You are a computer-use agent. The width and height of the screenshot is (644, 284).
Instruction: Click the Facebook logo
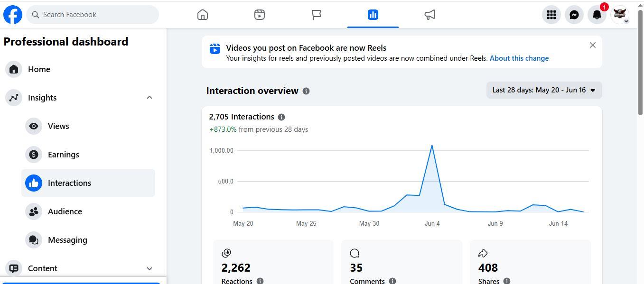coord(13,15)
